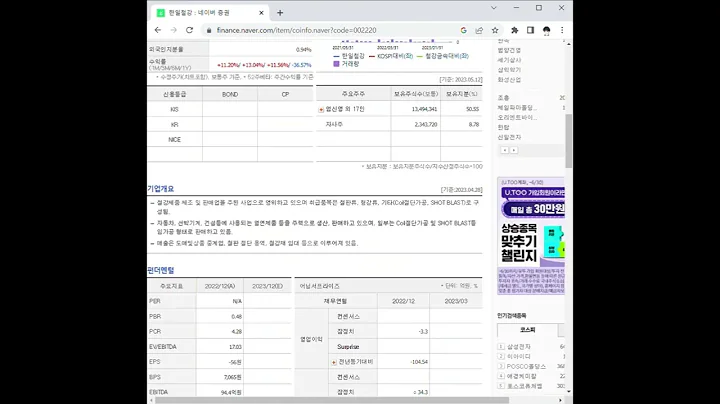Click the PBR value 0.48
Image resolution: width=720 pixels, height=404 pixels.
236,316
